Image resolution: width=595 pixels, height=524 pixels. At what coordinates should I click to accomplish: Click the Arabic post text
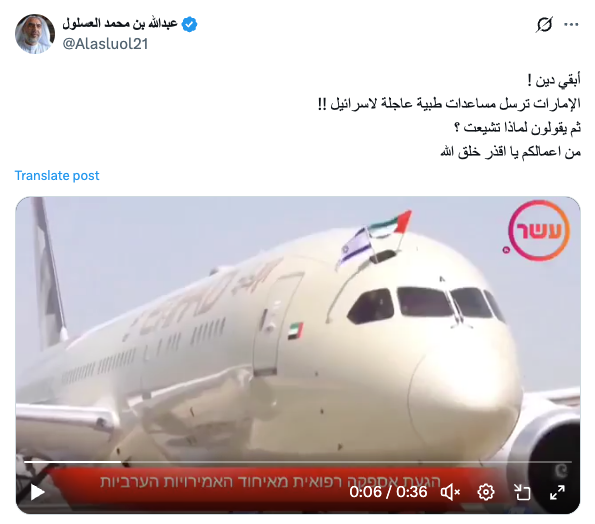449,115
